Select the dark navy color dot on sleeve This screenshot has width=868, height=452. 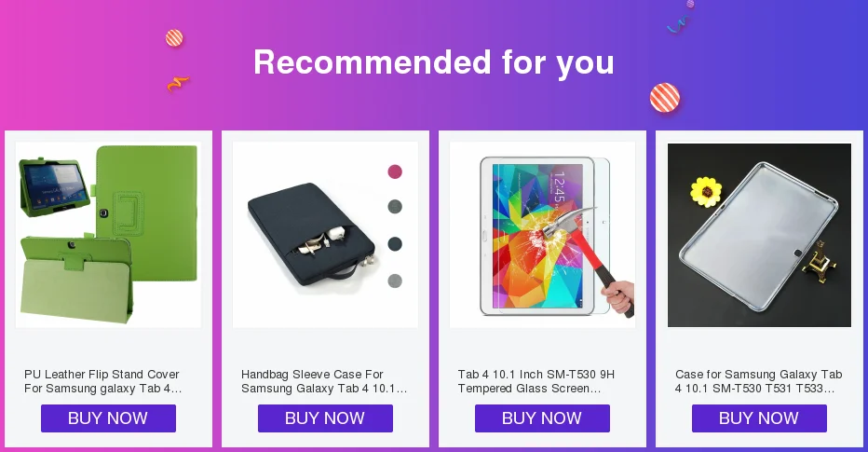[x=395, y=244]
